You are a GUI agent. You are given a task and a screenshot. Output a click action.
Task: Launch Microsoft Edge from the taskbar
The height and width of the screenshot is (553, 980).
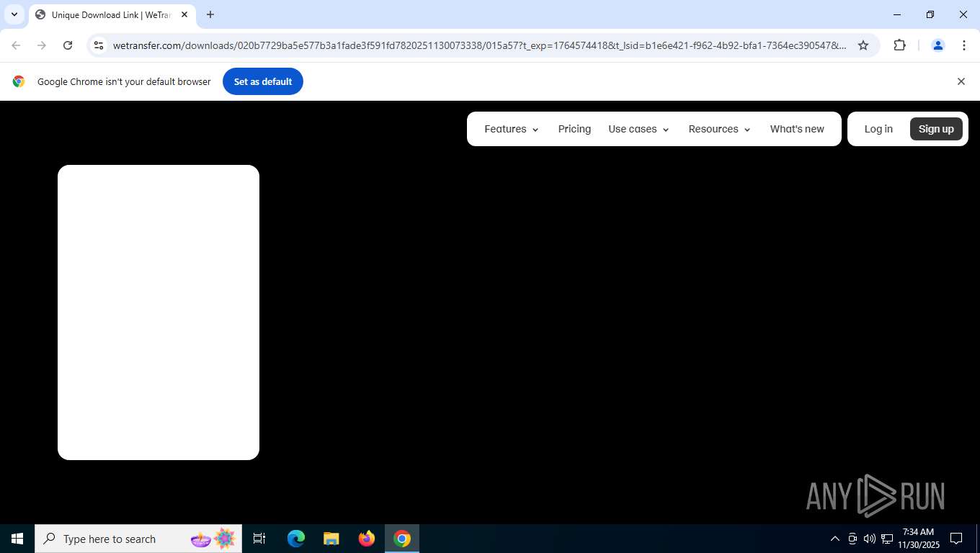click(296, 539)
